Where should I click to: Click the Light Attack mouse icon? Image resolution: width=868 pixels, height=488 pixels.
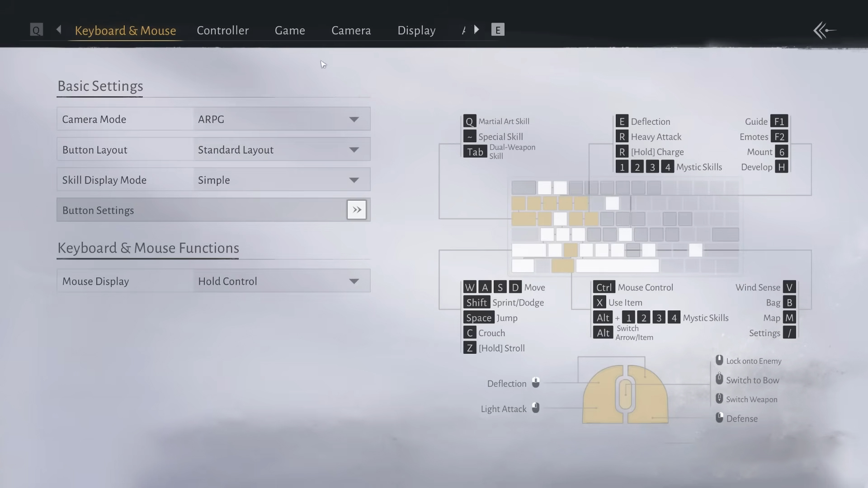click(x=536, y=408)
